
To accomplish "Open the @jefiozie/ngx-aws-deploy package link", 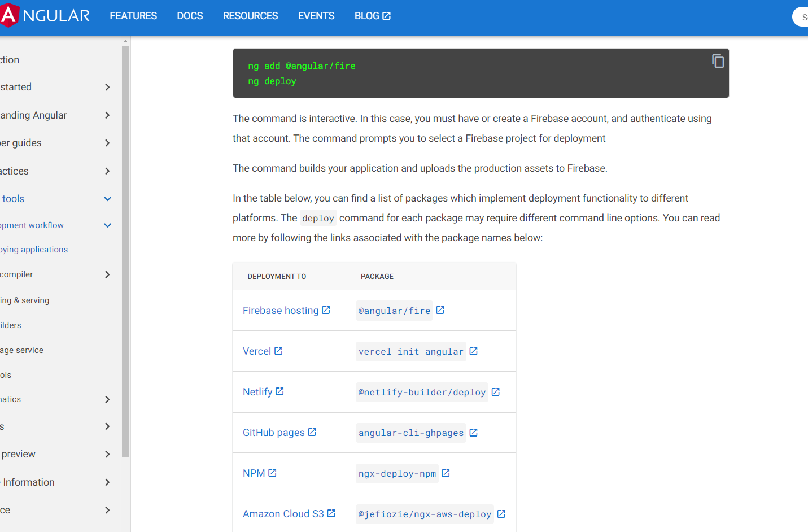I will [425, 514].
